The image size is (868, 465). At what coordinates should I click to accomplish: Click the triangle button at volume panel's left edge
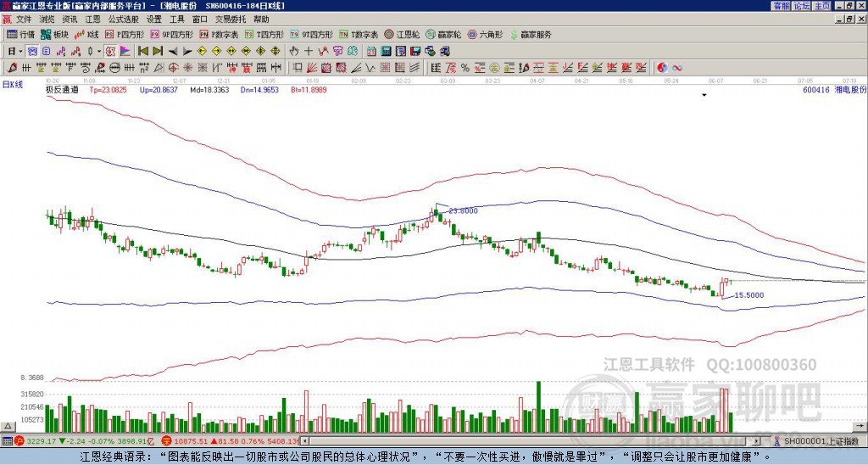click(7, 426)
